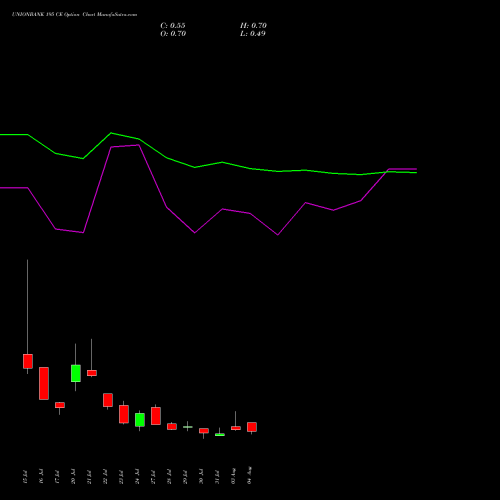Select the red candle above 23 Jul
The height and width of the screenshot is (500, 500).
pos(124,414)
